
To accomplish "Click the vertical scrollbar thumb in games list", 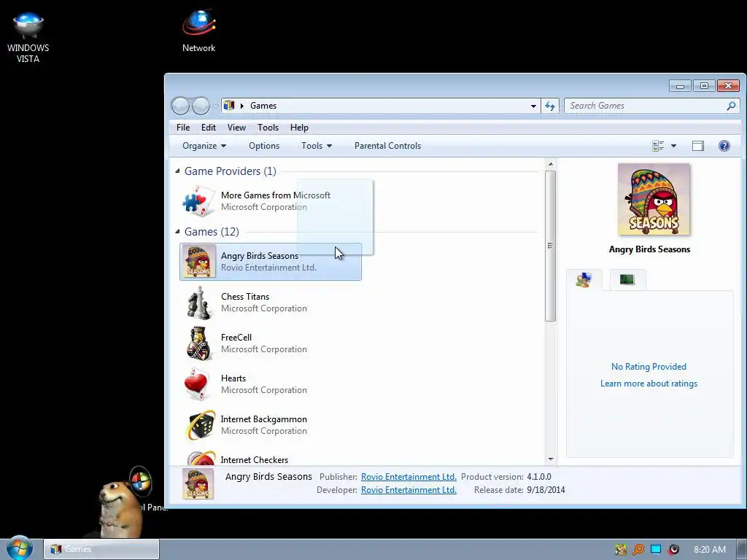I will 550,246.
